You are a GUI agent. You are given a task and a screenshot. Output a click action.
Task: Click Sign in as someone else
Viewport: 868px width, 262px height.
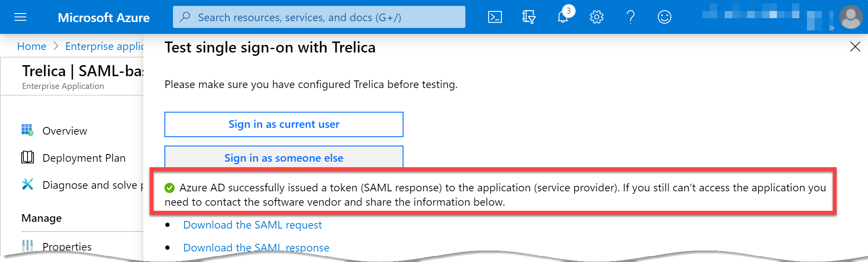point(284,157)
